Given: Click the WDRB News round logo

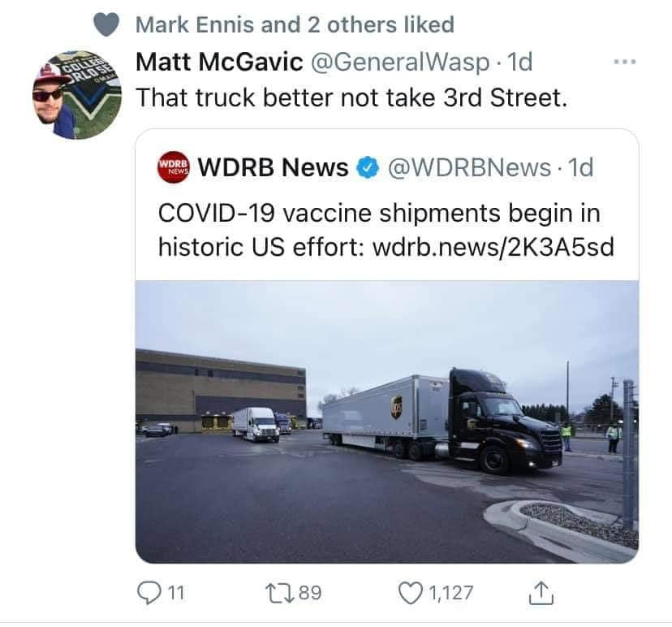Looking at the screenshot, I should coord(173,166).
